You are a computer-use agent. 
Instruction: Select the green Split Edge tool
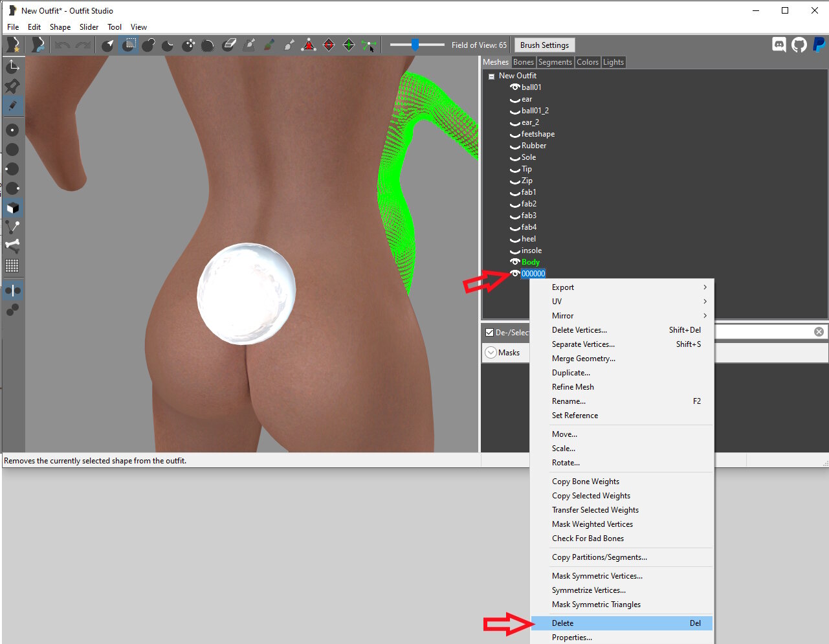pyautogui.click(x=349, y=45)
